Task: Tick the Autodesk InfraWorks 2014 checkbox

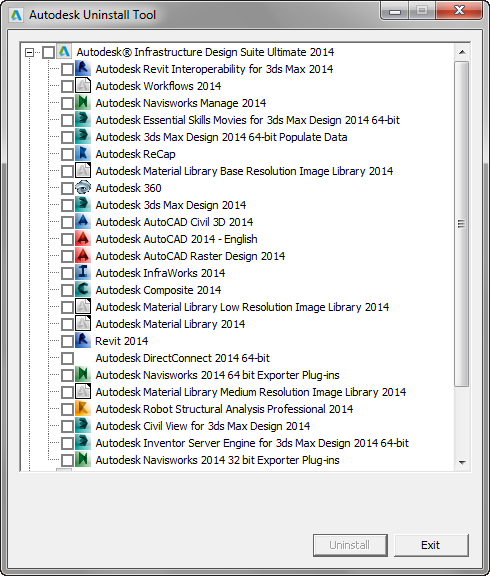Action: click(67, 273)
